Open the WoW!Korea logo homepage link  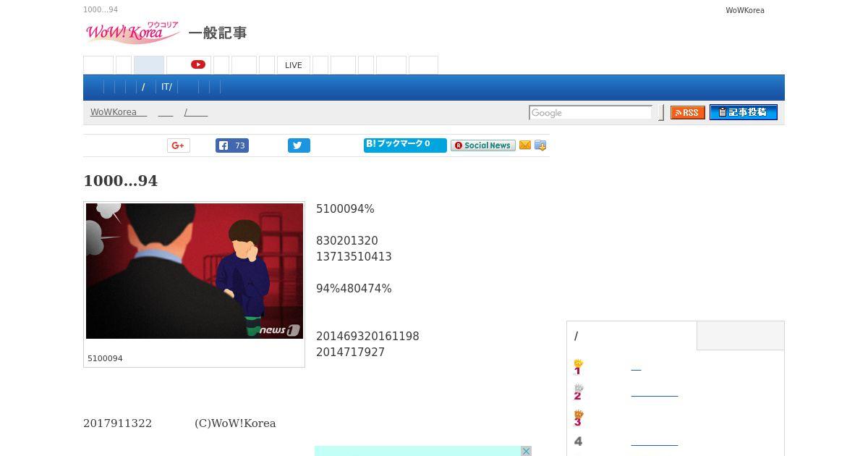coord(132,33)
